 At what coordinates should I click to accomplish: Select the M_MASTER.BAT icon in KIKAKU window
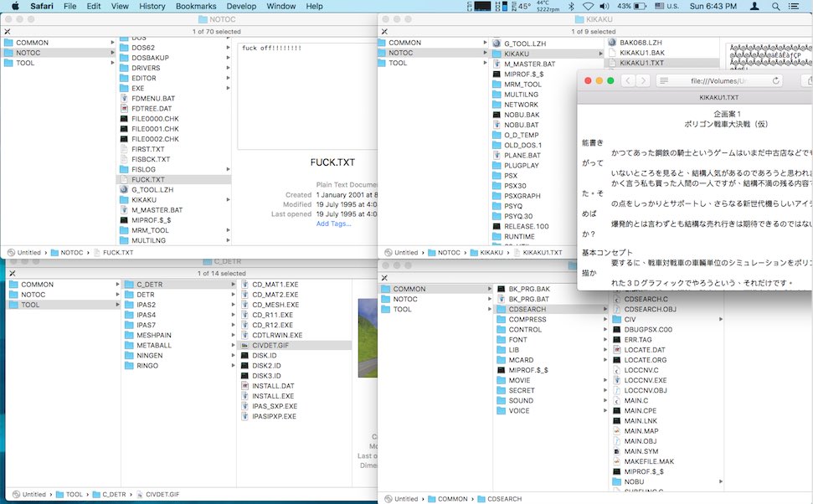coord(497,64)
